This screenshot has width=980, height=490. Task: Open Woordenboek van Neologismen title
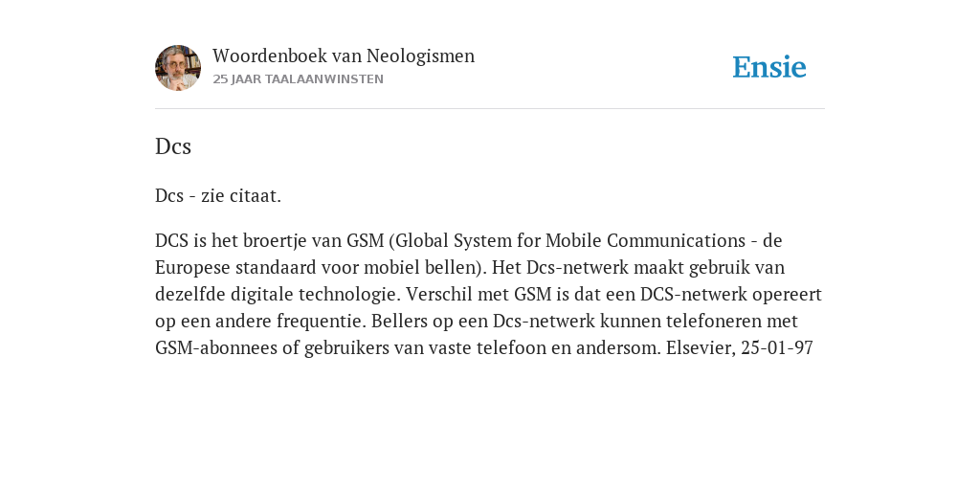pyautogui.click(x=344, y=56)
